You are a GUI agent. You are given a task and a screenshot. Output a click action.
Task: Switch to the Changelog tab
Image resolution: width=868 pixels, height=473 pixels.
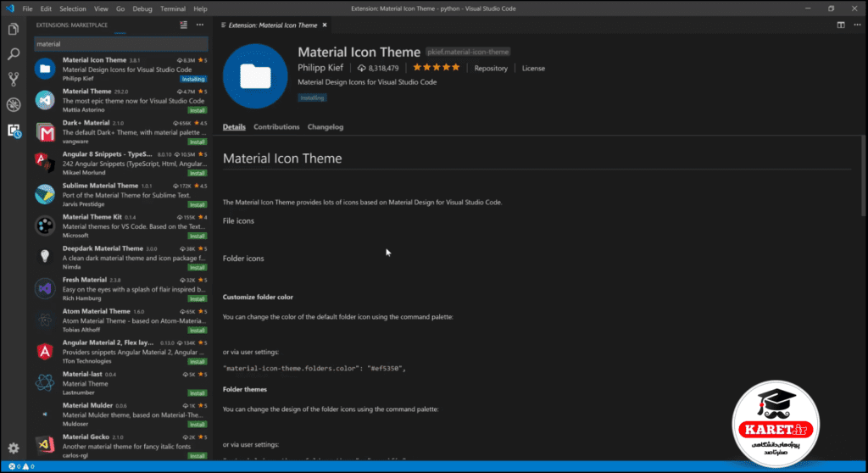click(x=325, y=127)
